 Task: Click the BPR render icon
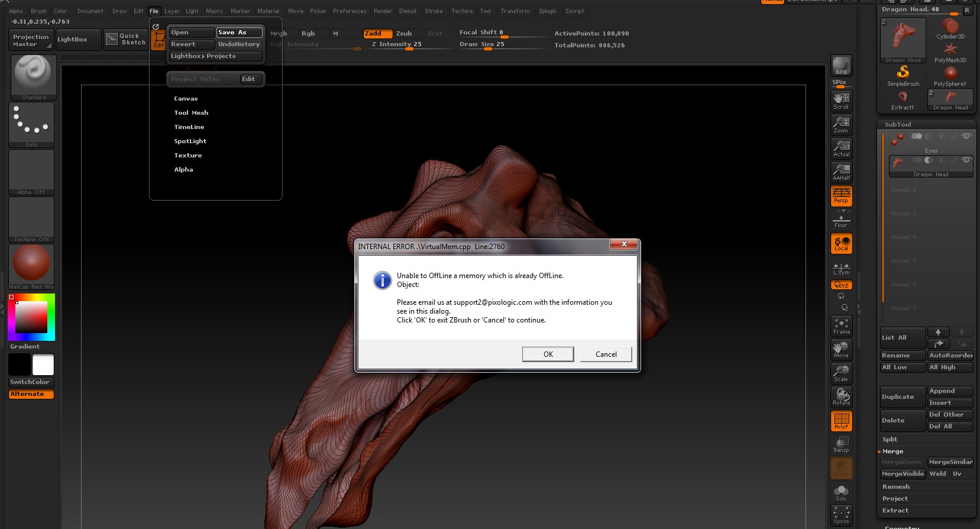(x=841, y=66)
